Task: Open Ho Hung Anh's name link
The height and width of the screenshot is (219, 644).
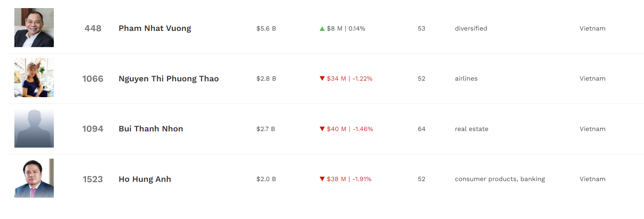Action: (145, 179)
